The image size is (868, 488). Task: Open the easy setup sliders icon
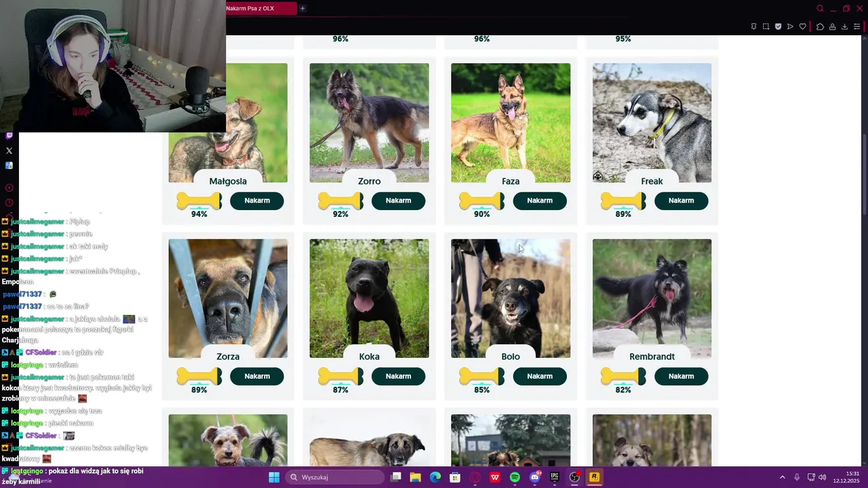coord(856,26)
